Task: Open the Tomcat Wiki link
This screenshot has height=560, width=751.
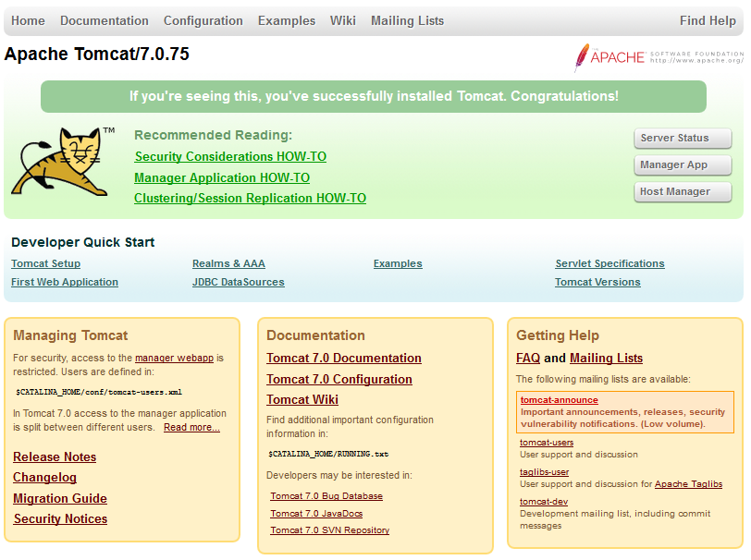Action: 302,399
